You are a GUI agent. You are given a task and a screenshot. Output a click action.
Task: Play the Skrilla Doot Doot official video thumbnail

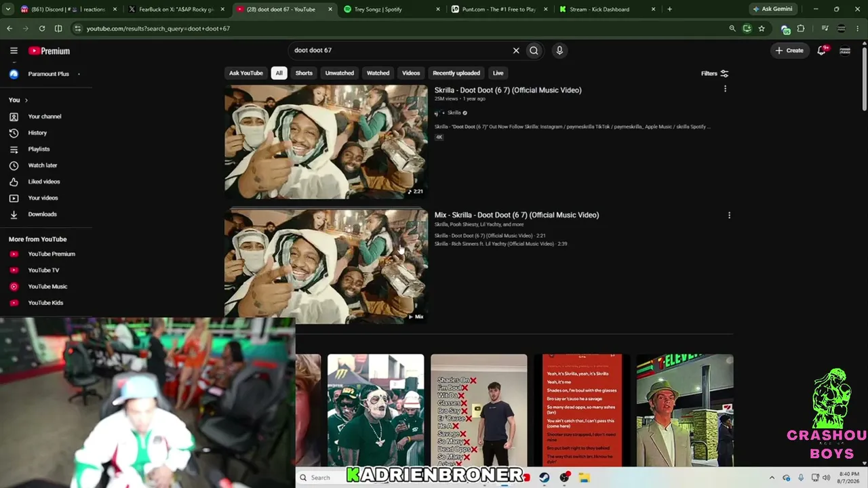coord(326,142)
